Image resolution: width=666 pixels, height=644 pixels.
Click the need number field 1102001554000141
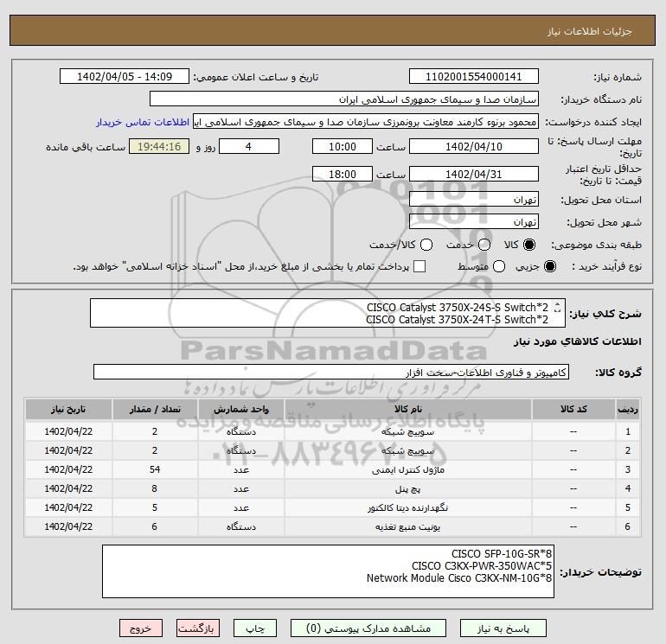474,76
